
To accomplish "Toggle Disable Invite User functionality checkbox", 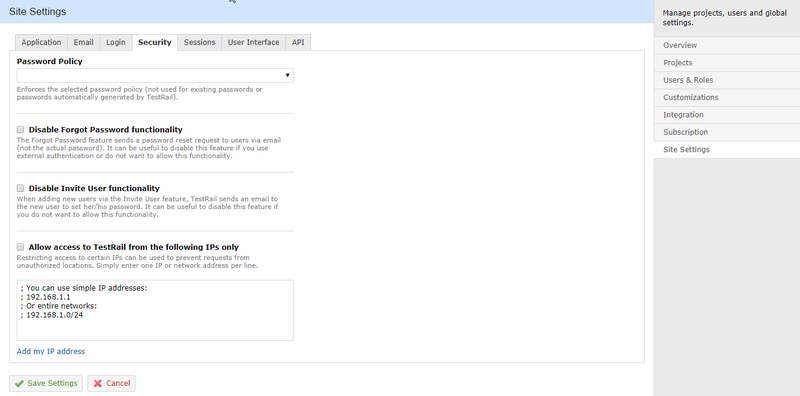I will [20, 188].
